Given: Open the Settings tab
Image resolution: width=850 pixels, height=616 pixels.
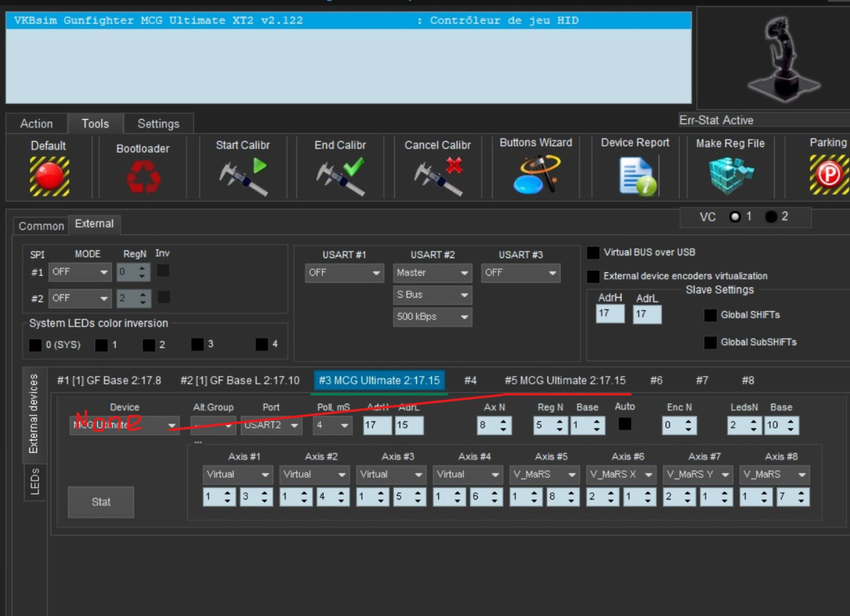Looking at the screenshot, I should pos(159,124).
